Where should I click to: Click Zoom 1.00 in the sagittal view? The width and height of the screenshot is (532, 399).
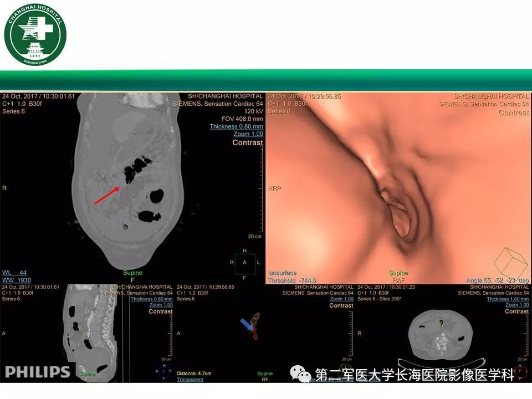pyautogui.click(x=161, y=305)
